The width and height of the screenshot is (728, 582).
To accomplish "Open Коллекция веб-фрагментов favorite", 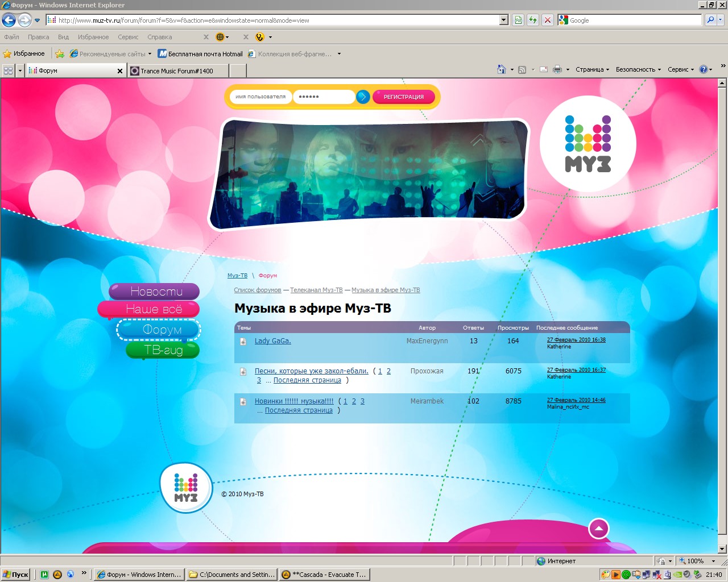I will coord(294,54).
